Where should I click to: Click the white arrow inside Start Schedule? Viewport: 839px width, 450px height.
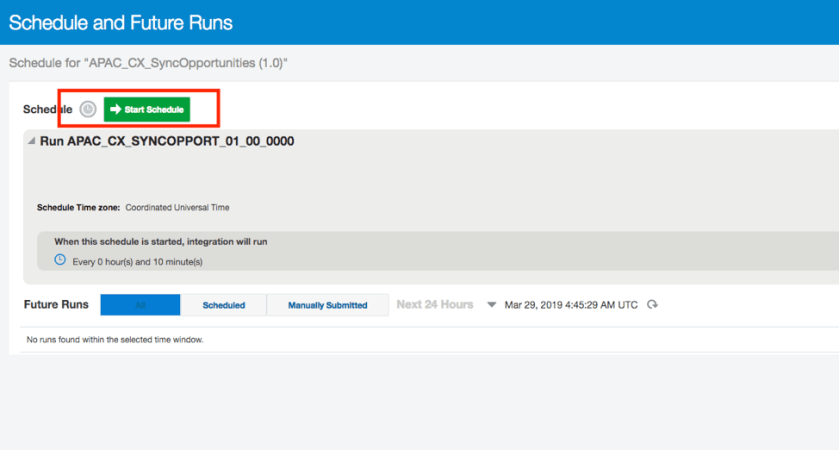coord(115,109)
